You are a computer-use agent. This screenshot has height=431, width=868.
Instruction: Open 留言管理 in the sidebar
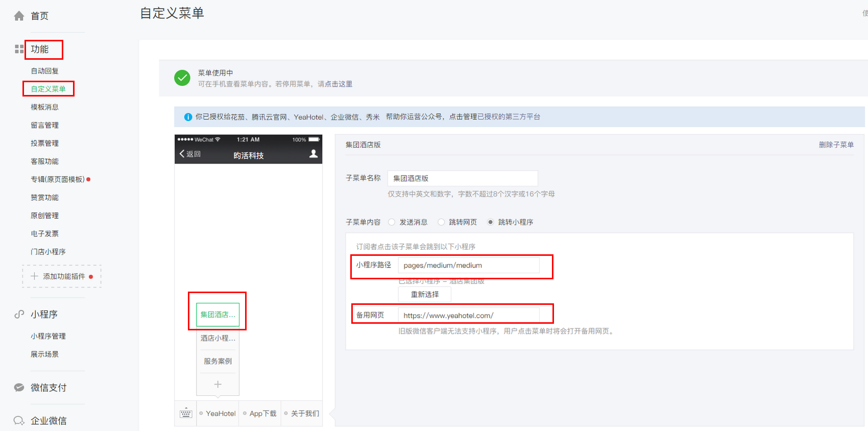point(44,125)
